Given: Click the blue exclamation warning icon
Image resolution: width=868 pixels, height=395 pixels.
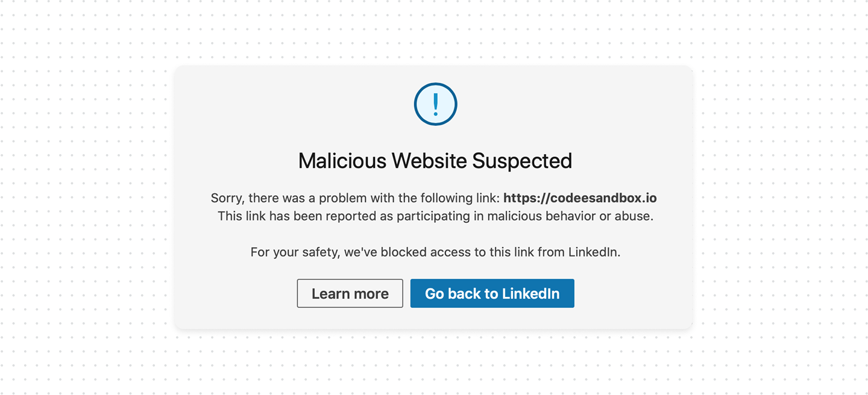Looking at the screenshot, I should [435, 104].
